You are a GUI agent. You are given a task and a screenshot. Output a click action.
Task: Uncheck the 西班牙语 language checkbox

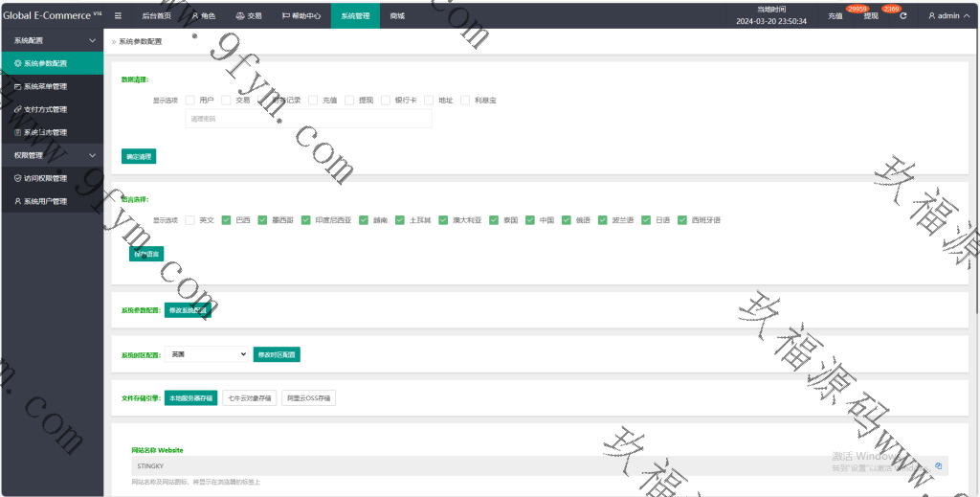(682, 220)
